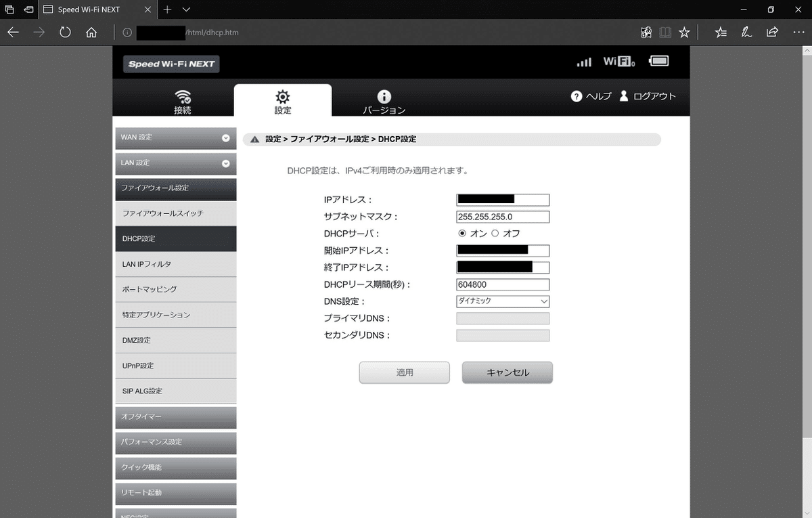This screenshot has width=812, height=518.
Task: Add page to favorites with star icon
Action: pyautogui.click(x=684, y=33)
